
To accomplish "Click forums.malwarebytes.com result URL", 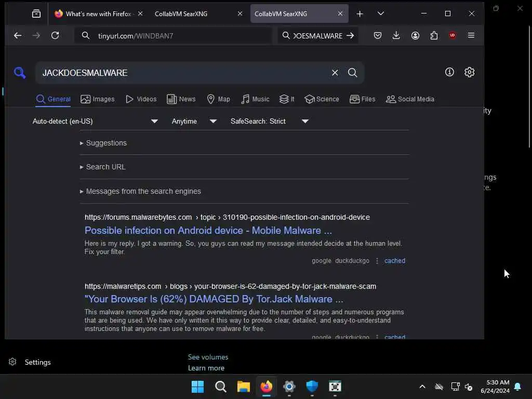I will [227, 217].
